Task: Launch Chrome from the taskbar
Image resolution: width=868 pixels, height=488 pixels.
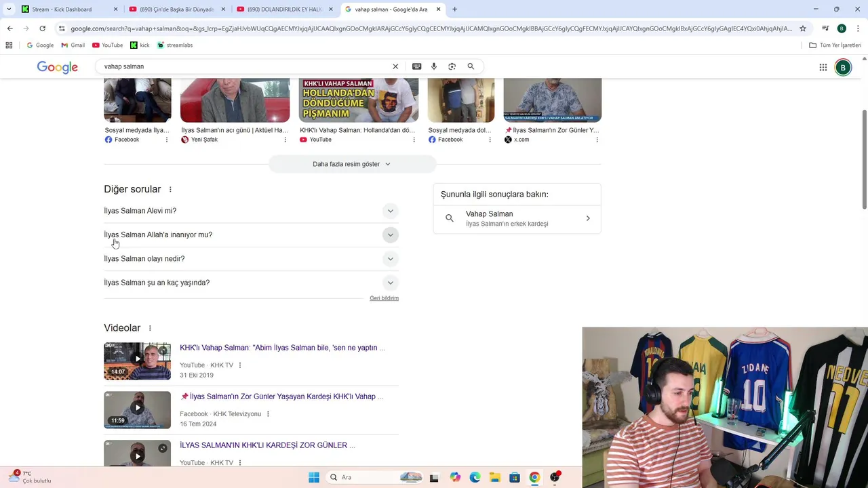Action: (534, 477)
